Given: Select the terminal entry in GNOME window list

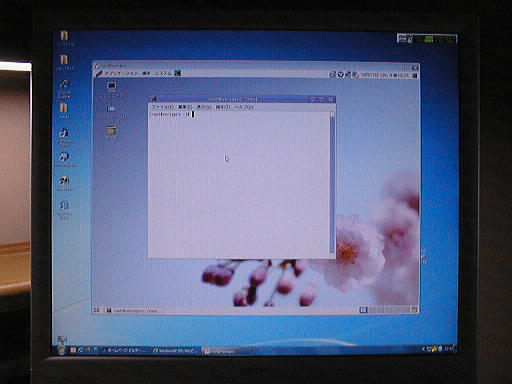Looking at the screenshot, I should (132, 310).
